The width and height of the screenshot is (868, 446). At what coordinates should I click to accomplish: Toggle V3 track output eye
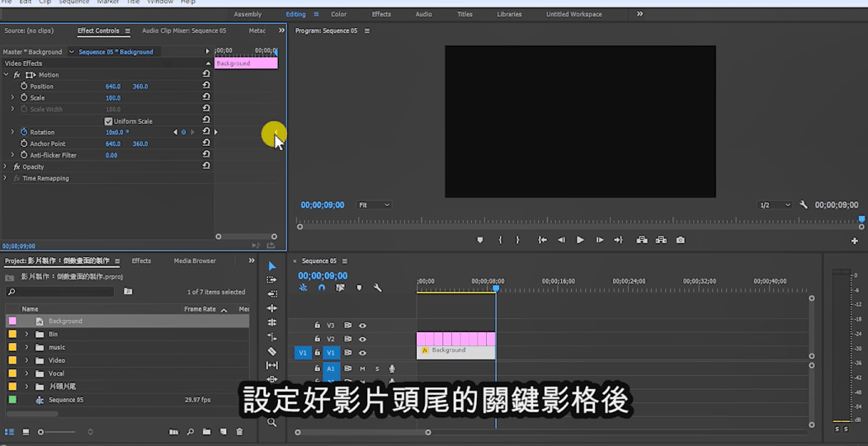pyautogui.click(x=362, y=326)
